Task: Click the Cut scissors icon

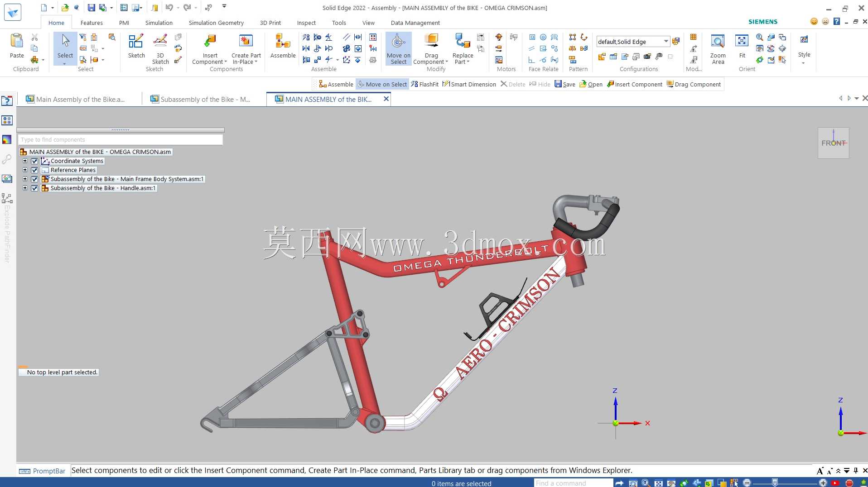Action: [34, 37]
